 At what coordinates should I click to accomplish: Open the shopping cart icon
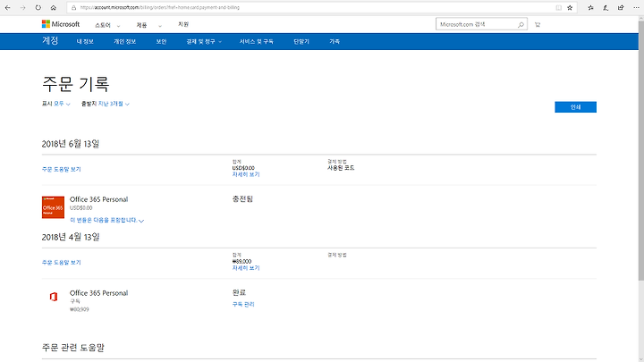coord(538,25)
